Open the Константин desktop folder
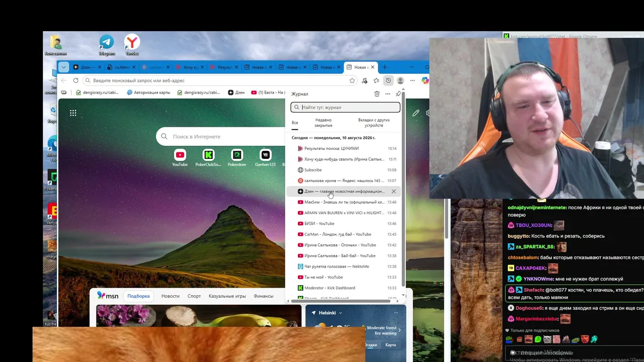The height and width of the screenshot is (362, 644). click(x=55, y=45)
